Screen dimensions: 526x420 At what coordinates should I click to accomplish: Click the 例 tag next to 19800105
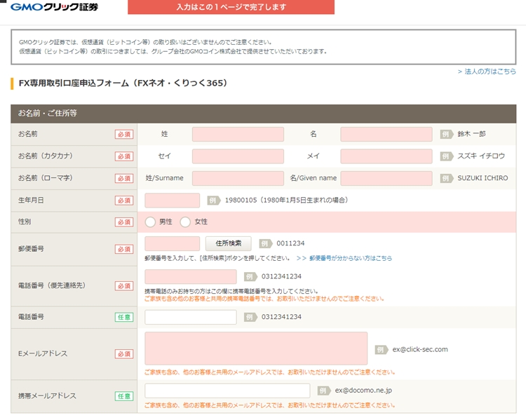[x=213, y=201]
